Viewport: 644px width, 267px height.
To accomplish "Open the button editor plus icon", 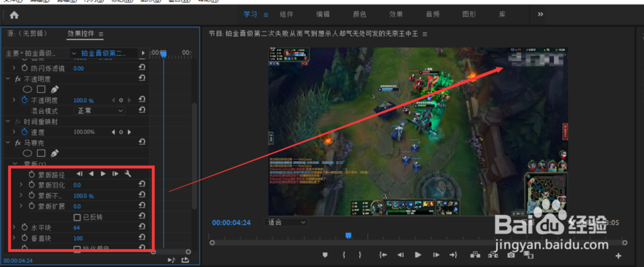I will pos(618,256).
